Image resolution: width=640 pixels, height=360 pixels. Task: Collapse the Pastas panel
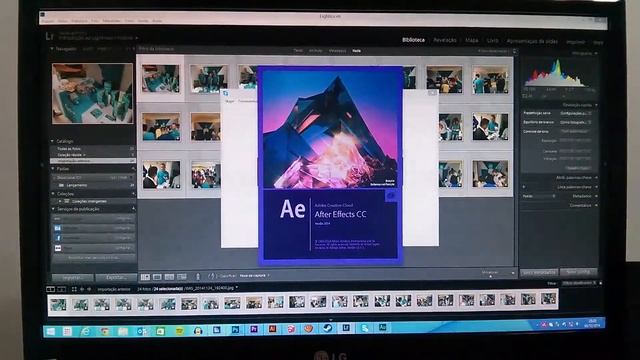(52, 169)
